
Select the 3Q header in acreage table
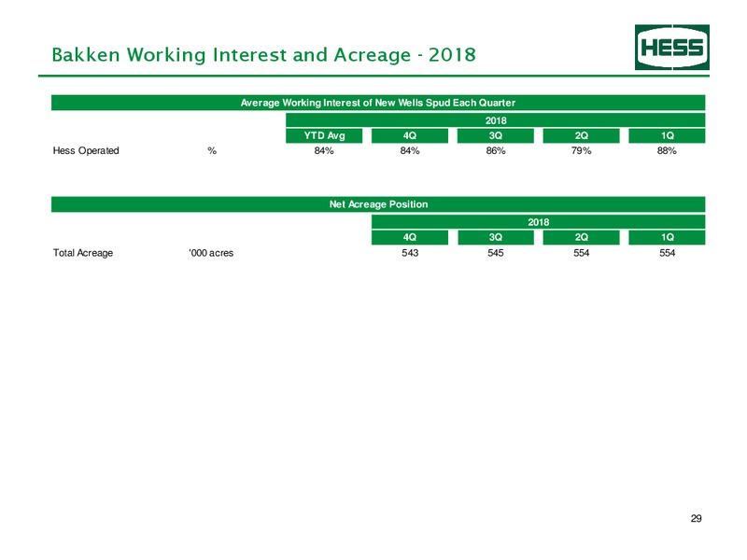click(496, 237)
